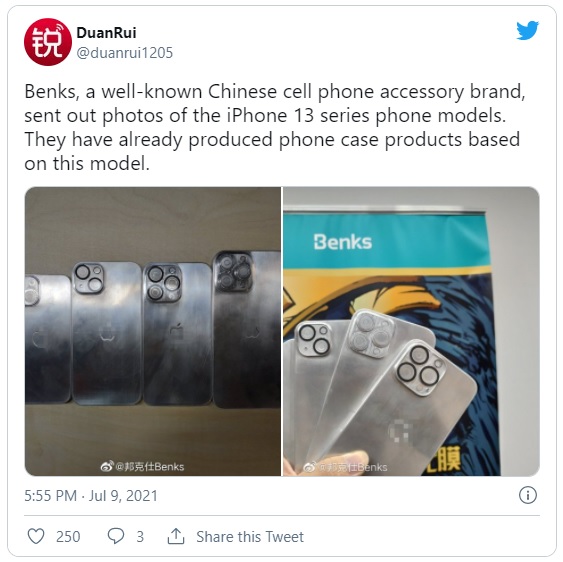The width and height of the screenshot is (563, 562).
Task: Open replies via the speech bubble icon
Action: click(116, 537)
